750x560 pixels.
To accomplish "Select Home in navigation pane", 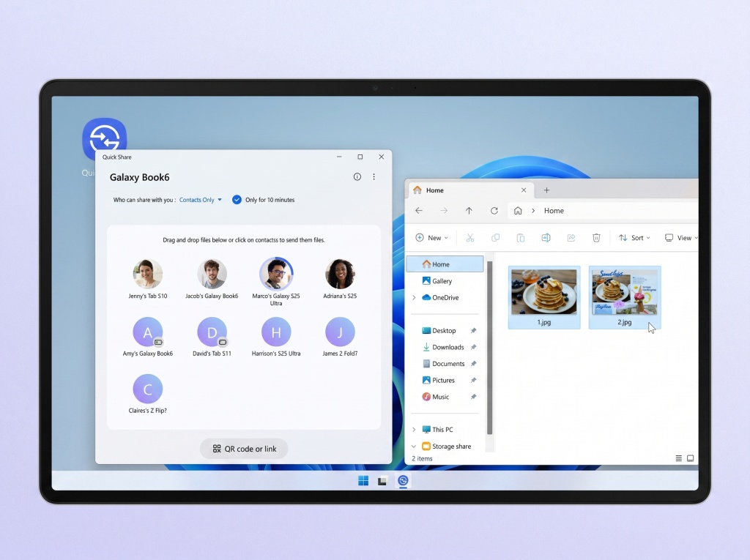I will click(x=445, y=264).
